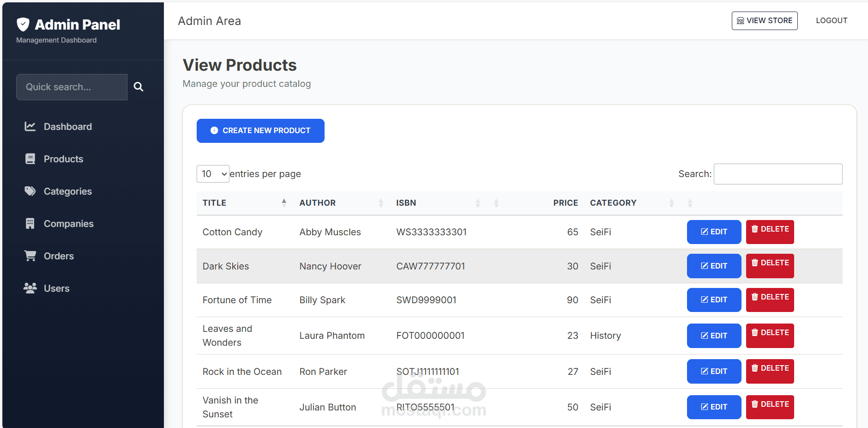Open the entries per page dropdown
Viewport: 868px width, 428px height.
pos(213,174)
